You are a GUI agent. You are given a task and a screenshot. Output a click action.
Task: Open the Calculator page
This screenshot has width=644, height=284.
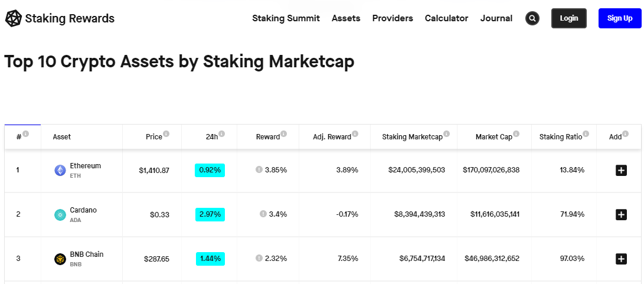click(x=446, y=18)
